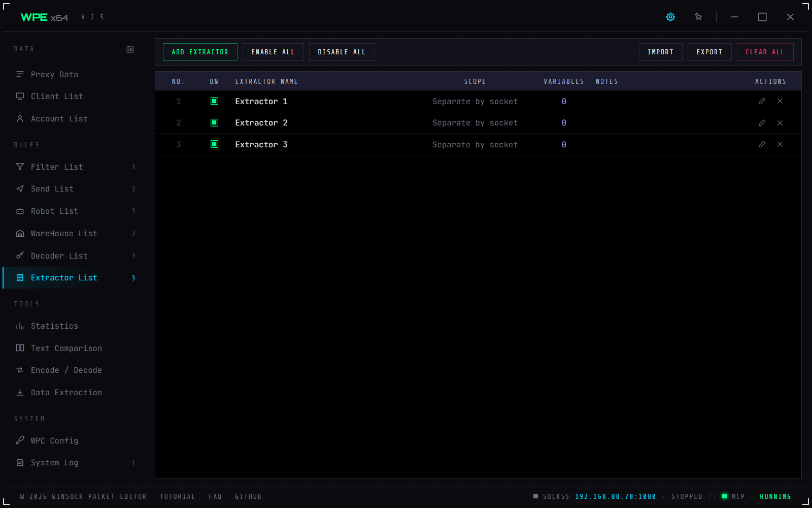Delete Extractor 2 with the X icon
Screen dimensions: 812x508
point(780,123)
